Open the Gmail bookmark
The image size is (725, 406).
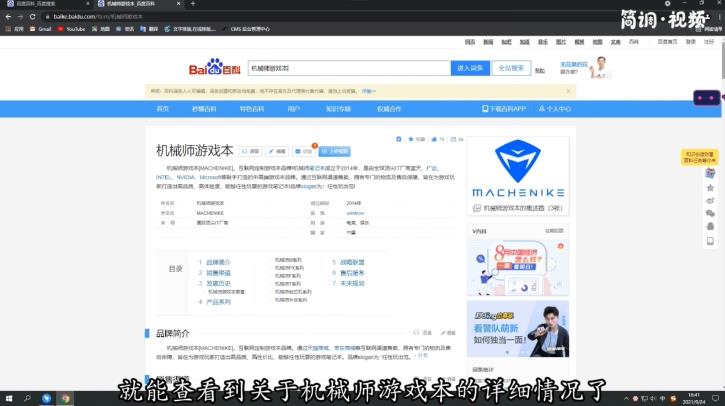[x=41, y=29]
